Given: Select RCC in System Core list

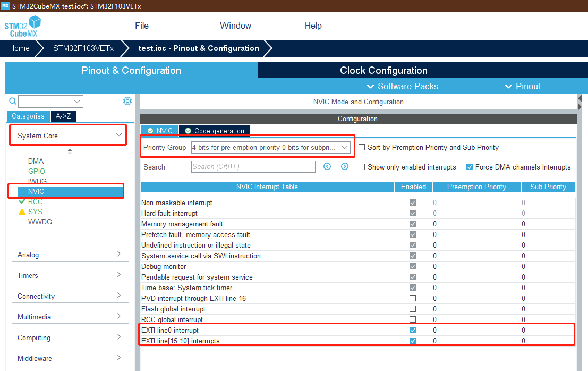Looking at the screenshot, I should (x=35, y=201).
